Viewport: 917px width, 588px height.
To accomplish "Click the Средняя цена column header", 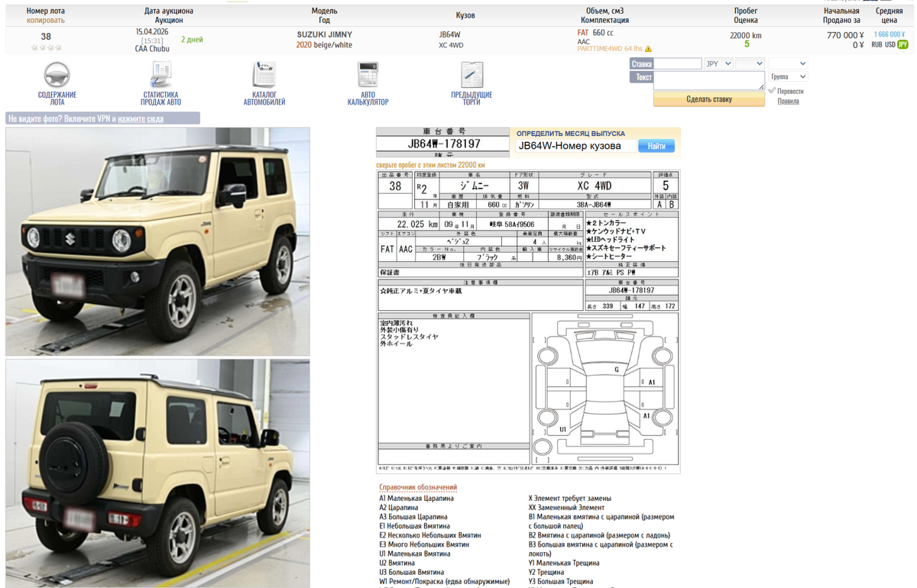I will (889, 16).
